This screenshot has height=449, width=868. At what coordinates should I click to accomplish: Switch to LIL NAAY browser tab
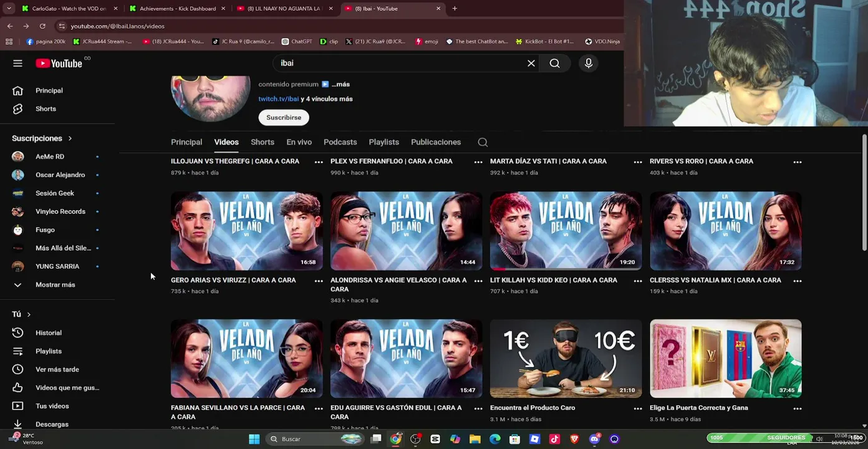(x=285, y=9)
